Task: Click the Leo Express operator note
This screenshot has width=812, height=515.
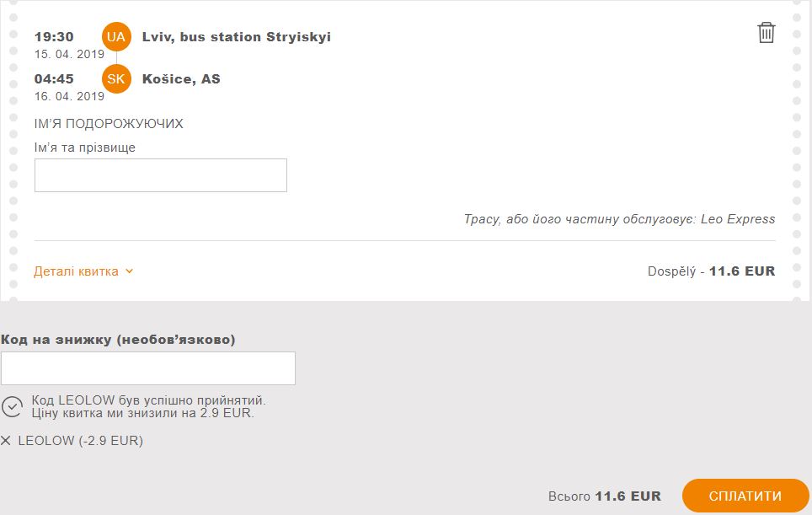Action: coord(619,219)
